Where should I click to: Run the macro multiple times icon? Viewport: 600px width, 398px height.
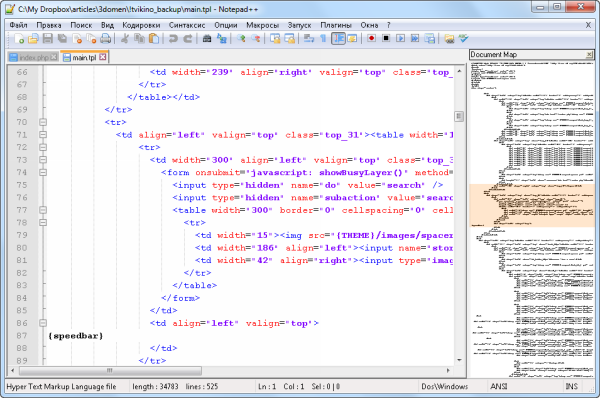tap(415, 38)
